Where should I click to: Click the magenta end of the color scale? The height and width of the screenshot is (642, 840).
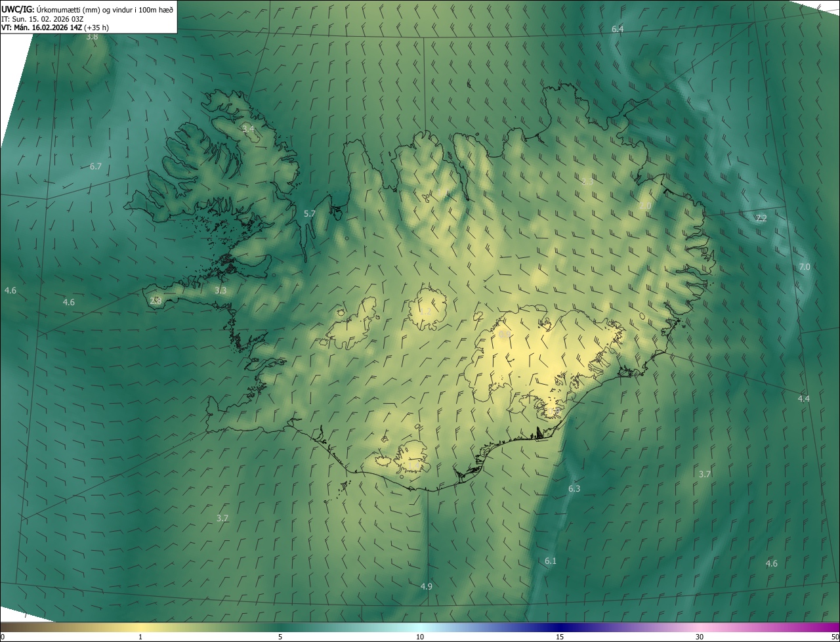[830, 627]
